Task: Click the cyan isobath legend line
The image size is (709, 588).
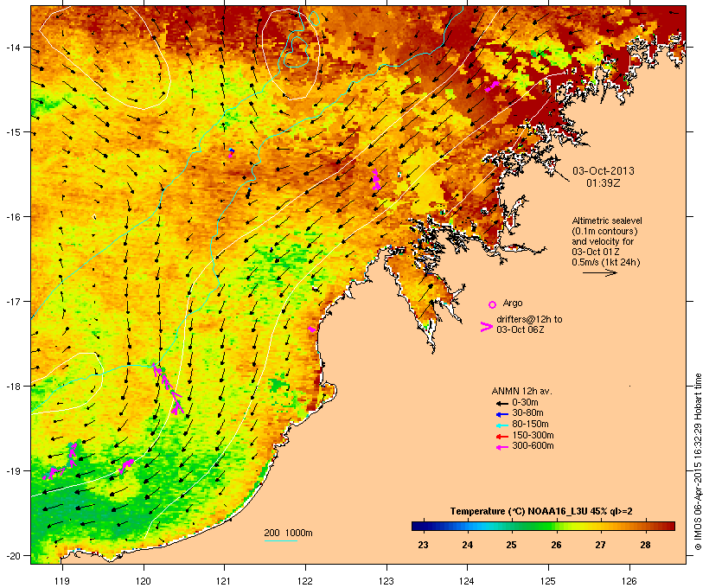Action: tap(280, 540)
